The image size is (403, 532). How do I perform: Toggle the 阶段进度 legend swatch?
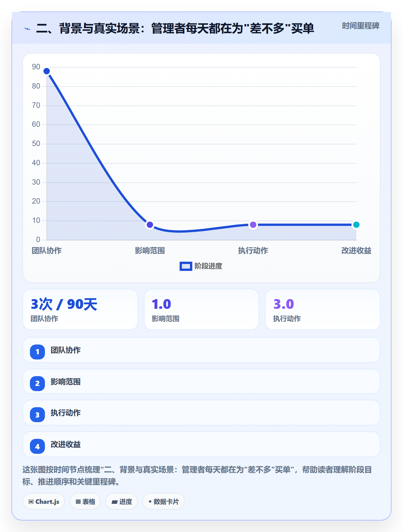(186, 266)
